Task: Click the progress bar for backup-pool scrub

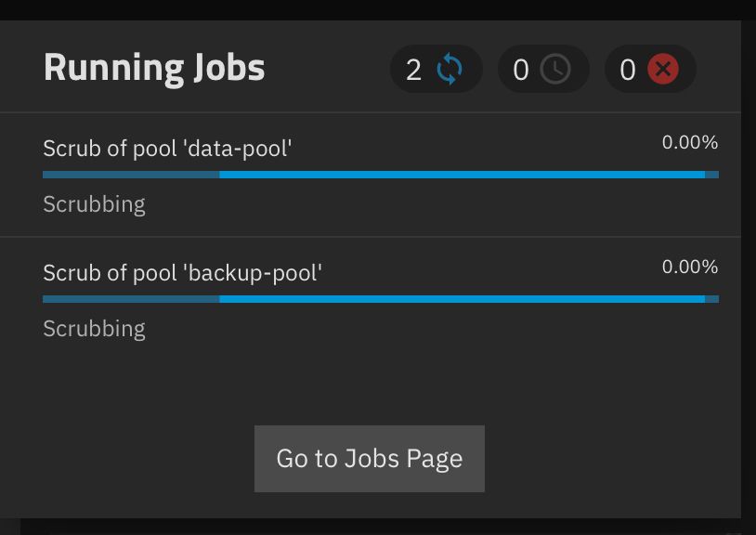Action: click(379, 298)
